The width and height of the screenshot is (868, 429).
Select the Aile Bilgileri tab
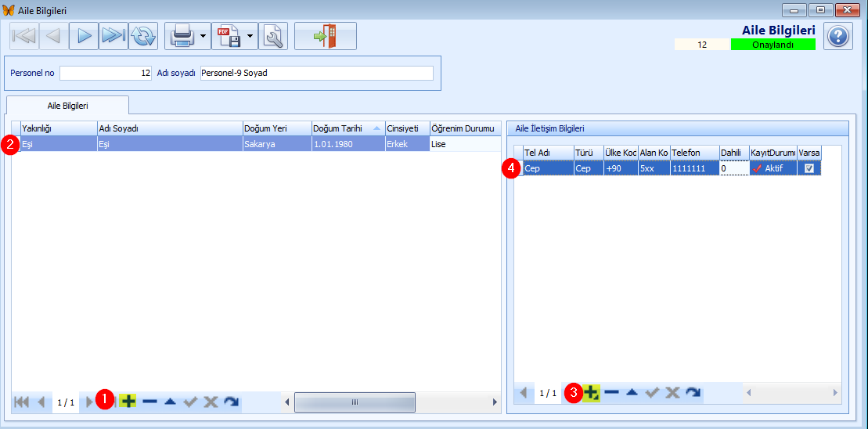pos(67,105)
